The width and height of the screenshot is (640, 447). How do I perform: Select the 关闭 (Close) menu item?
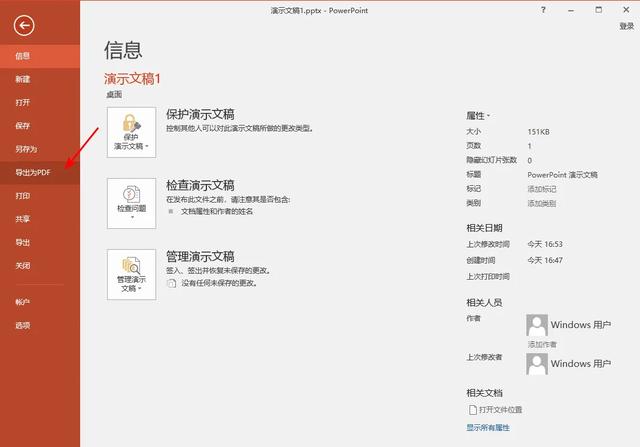[x=40, y=266]
